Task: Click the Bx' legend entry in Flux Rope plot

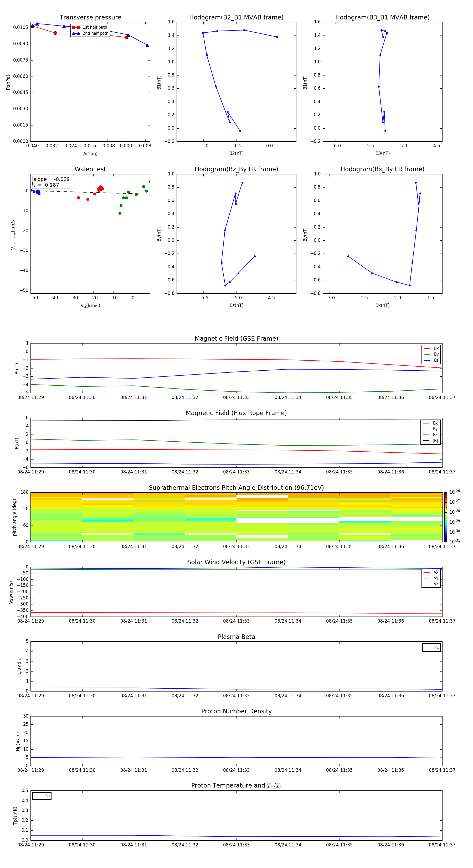Action: [x=431, y=423]
